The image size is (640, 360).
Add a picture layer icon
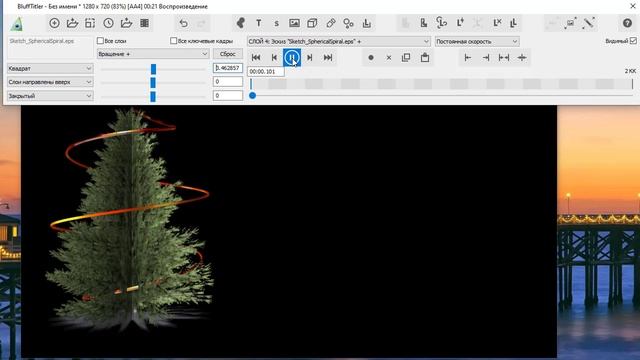click(x=294, y=23)
